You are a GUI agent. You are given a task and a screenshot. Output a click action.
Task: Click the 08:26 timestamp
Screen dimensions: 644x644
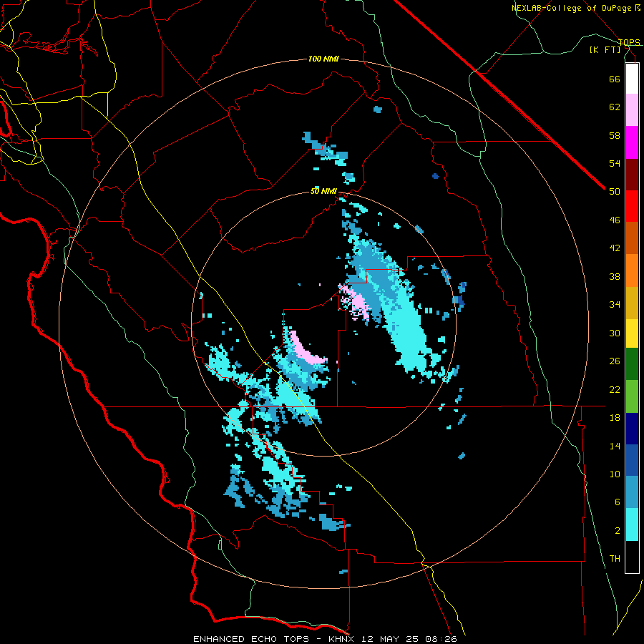click(439, 639)
